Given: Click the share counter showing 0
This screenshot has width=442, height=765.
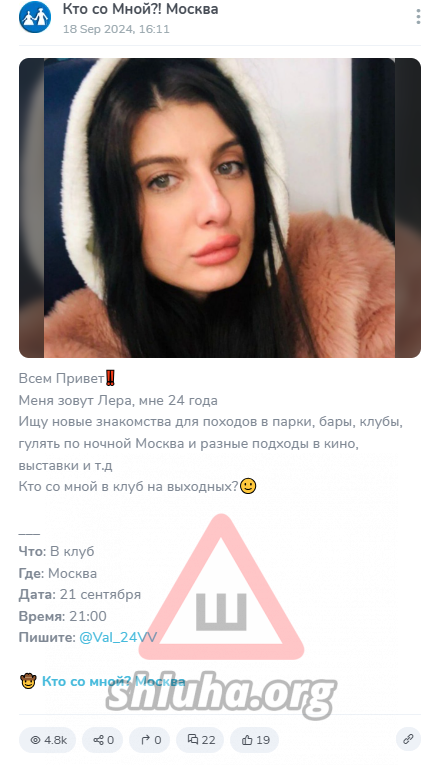Looking at the screenshot, I should (x=103, y=740).
